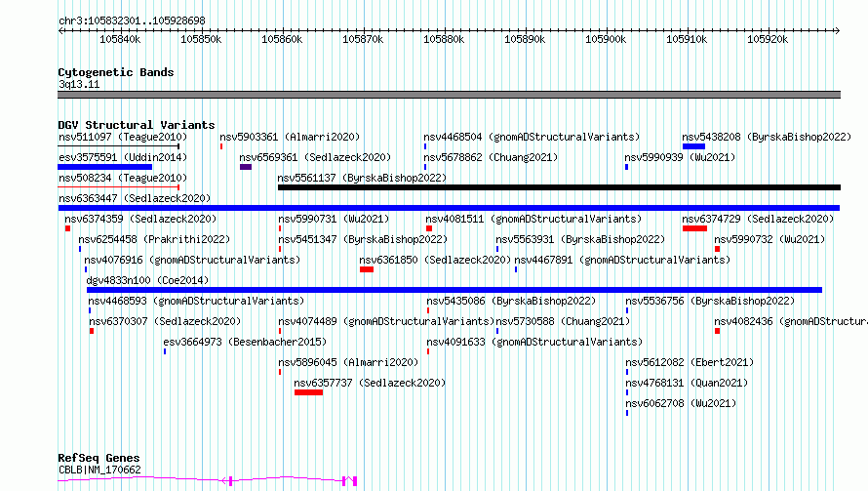Screen dimensions: 868x491
Task: Open nsv5438208 (ByrskaBishop2022) label
Action: (767, 137)
